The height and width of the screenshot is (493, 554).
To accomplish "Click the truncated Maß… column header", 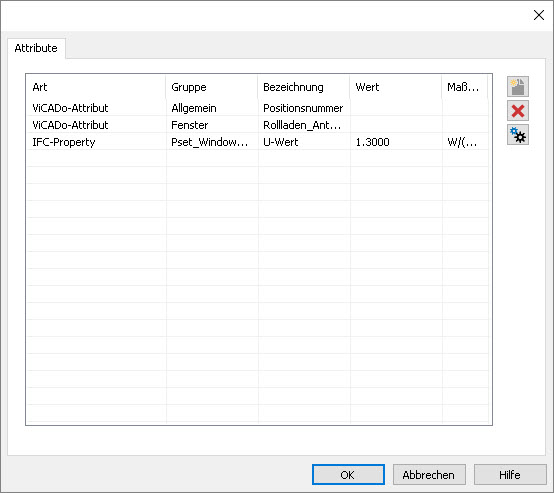I will 465,87.
